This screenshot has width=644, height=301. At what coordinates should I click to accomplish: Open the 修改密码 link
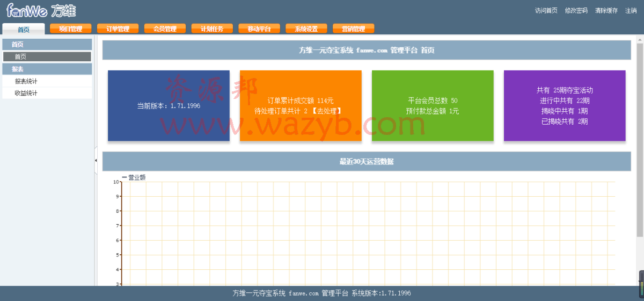[x=576, y=11]
